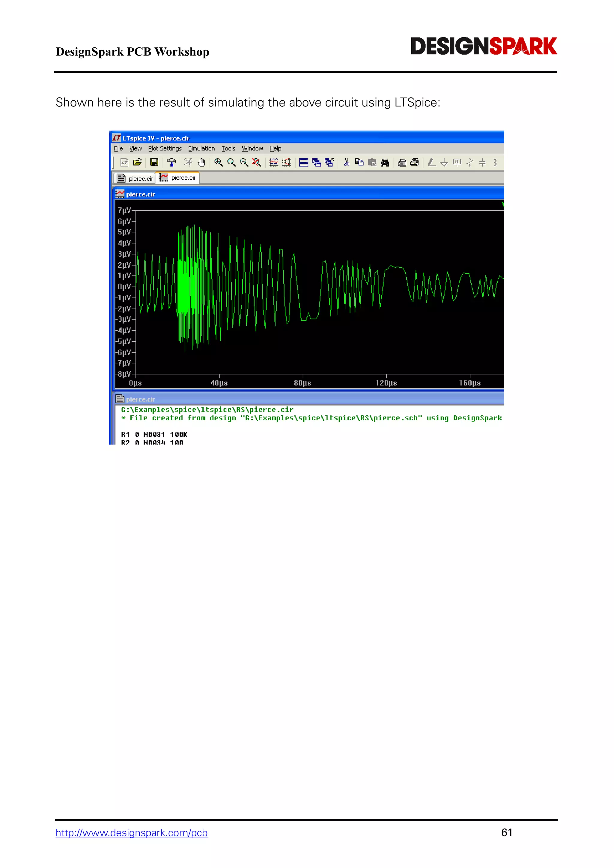
Task: Open the View menu
Action: click(135, 149)
